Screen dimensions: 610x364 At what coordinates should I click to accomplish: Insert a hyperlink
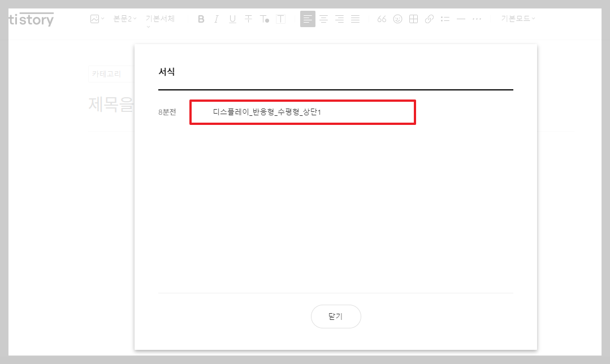tap(429, 19)
